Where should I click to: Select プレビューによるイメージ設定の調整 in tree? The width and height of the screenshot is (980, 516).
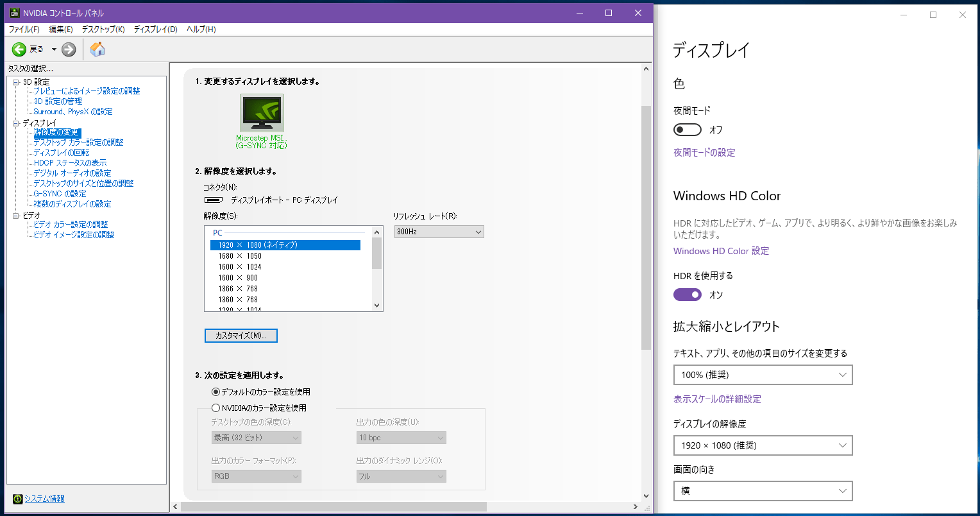pos(87,91)
